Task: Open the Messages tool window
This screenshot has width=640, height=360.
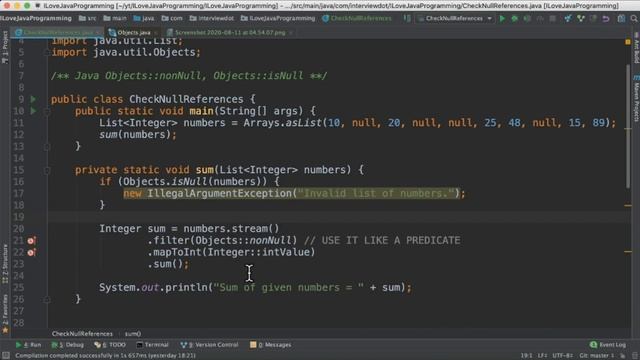Action: coord(271,345)
